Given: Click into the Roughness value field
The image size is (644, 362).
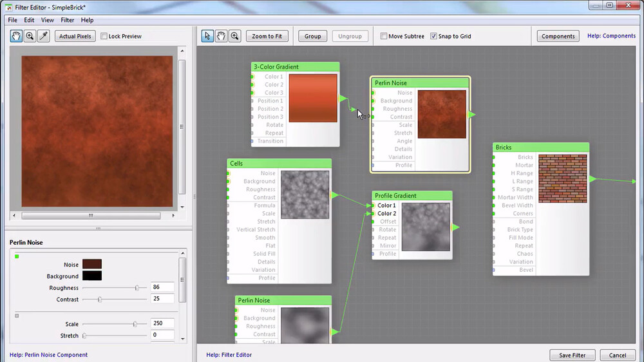Looking at the screenshot, I should [x=163, y=288].
